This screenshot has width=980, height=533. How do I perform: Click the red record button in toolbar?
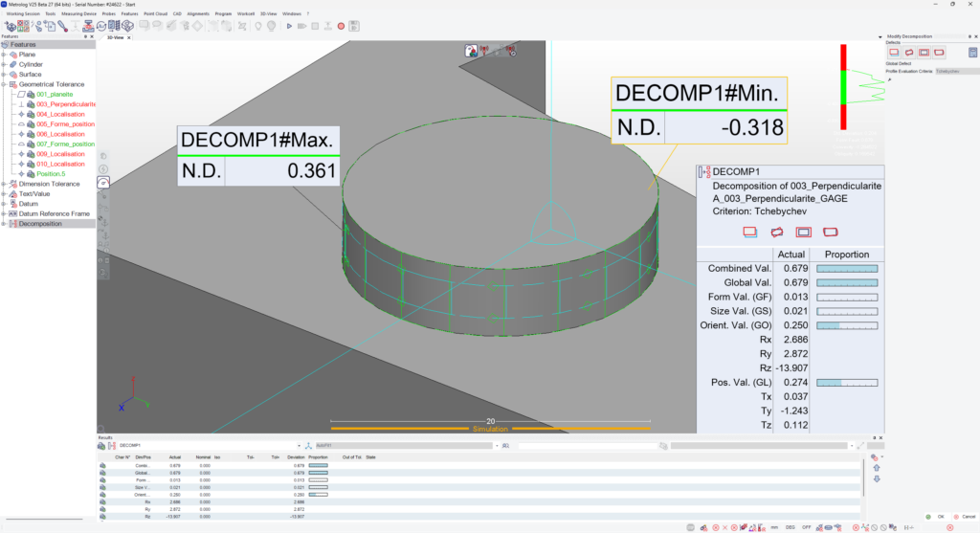tap(342, 26)
